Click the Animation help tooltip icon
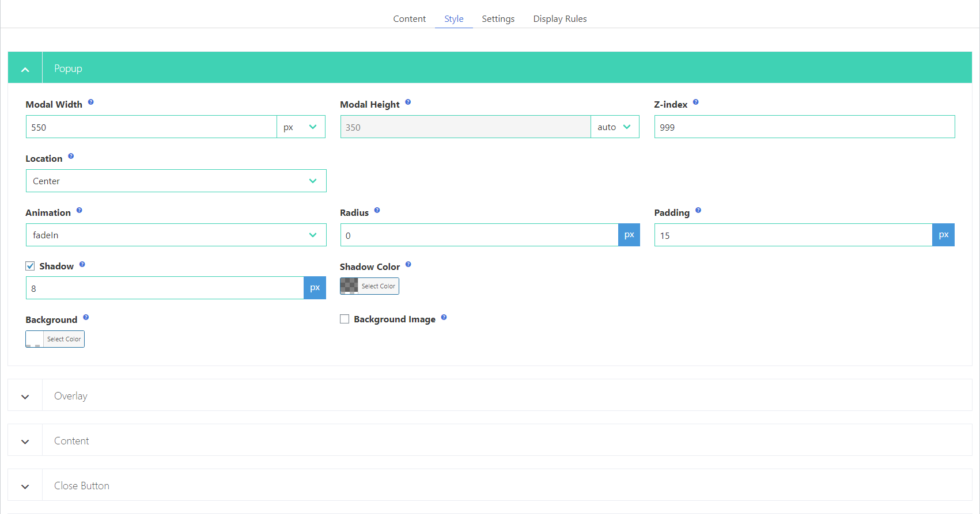The width and height of the screenshot is (980, 514). (x=80, y=211)
